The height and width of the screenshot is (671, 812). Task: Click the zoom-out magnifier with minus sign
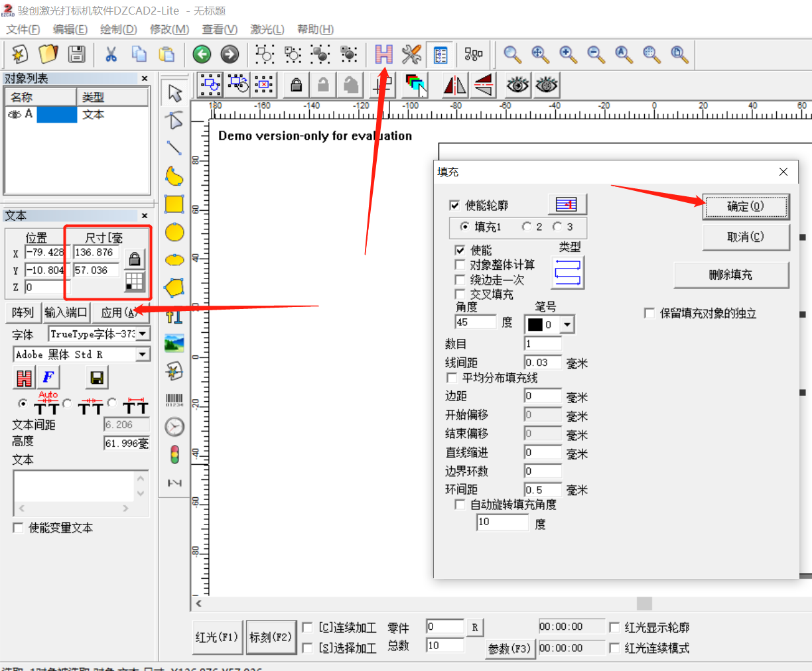(x=596, y=54)
